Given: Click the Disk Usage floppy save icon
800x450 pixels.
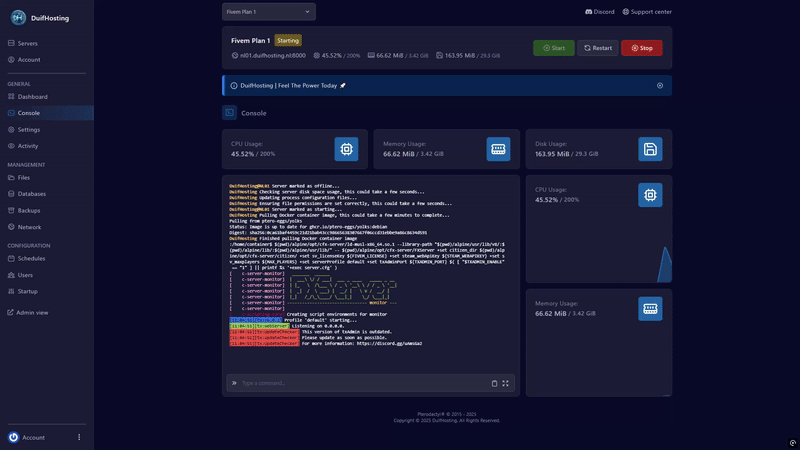Looking at the screenshot, I should pos(650,149).
